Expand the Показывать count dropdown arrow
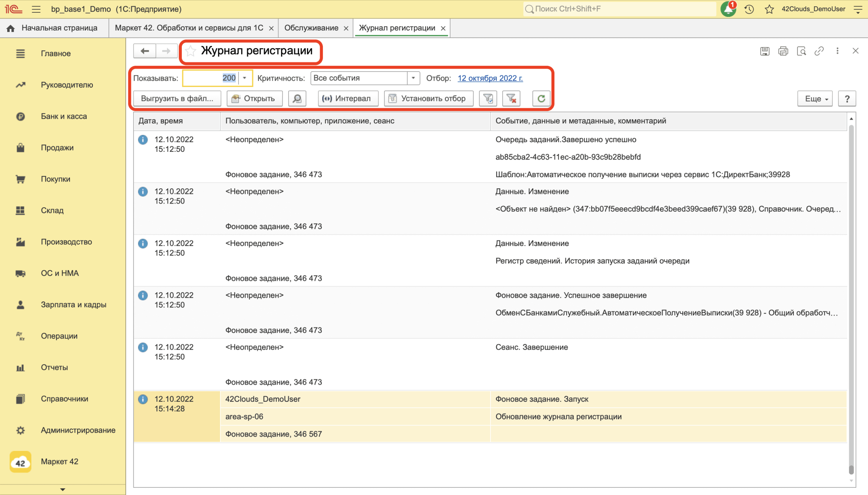 [x=245, y=78]
